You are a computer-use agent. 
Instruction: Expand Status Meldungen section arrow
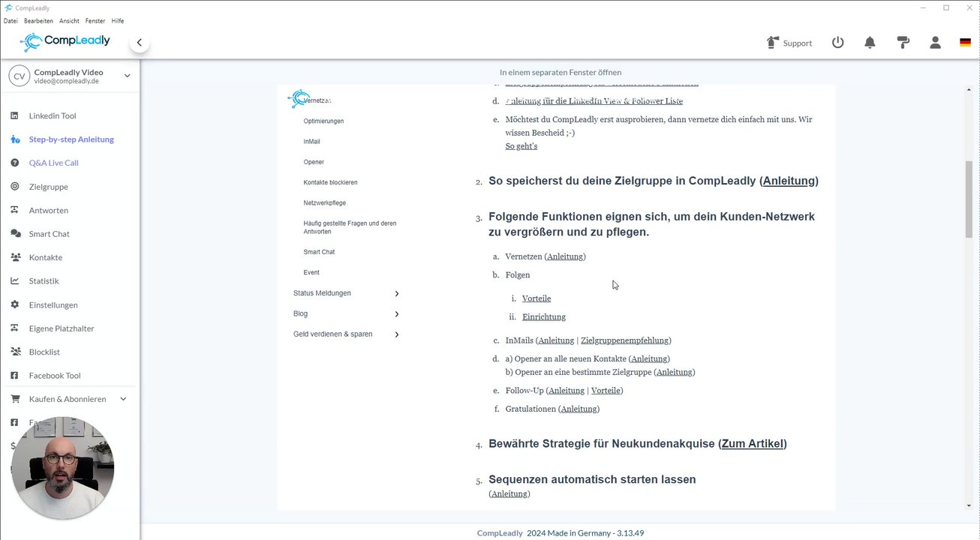(x=397, y=293)
